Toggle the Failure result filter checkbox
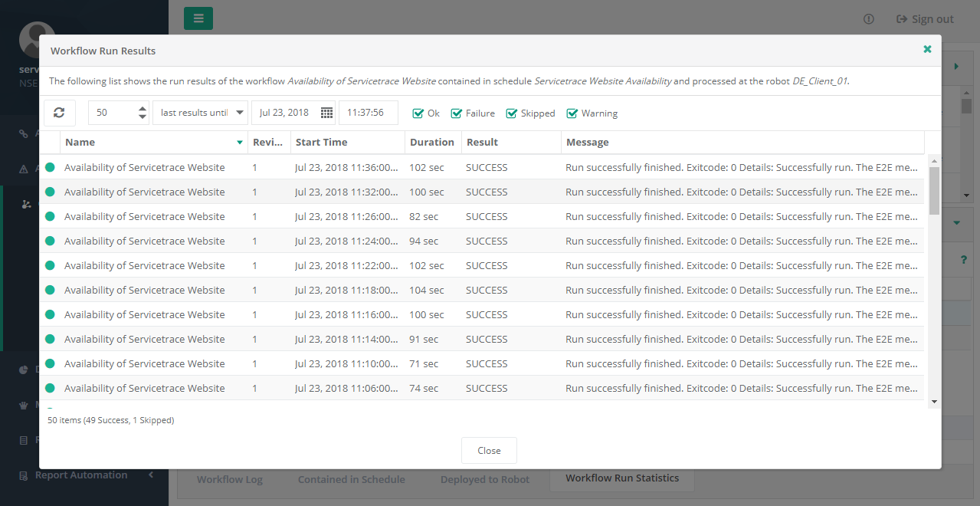This screenshot has height=506, width=980. [x=457, y=113]
